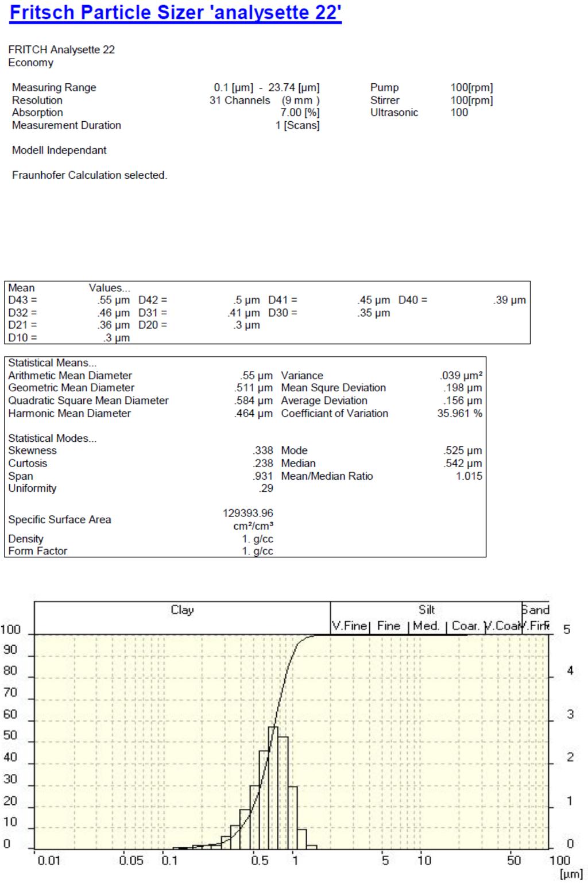Click the 'Med.' silt subdivision label

click(x=425, y=626)
